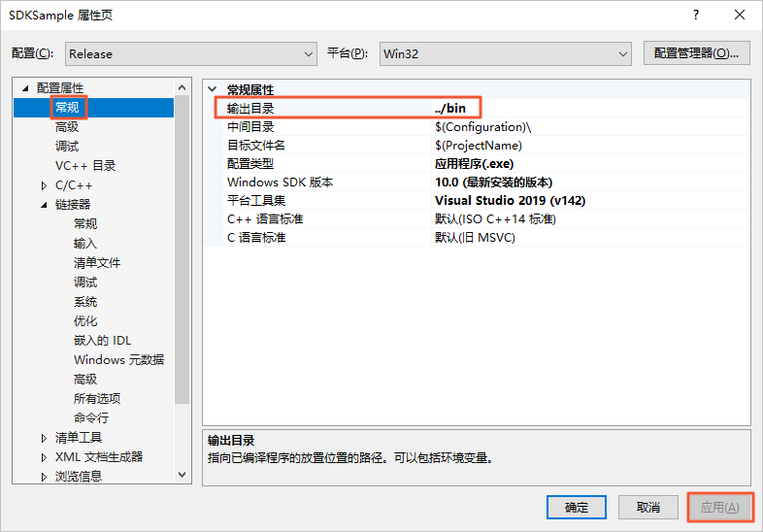
Task: Click the $(ProjectName) value
Action: tap(479, 146)
